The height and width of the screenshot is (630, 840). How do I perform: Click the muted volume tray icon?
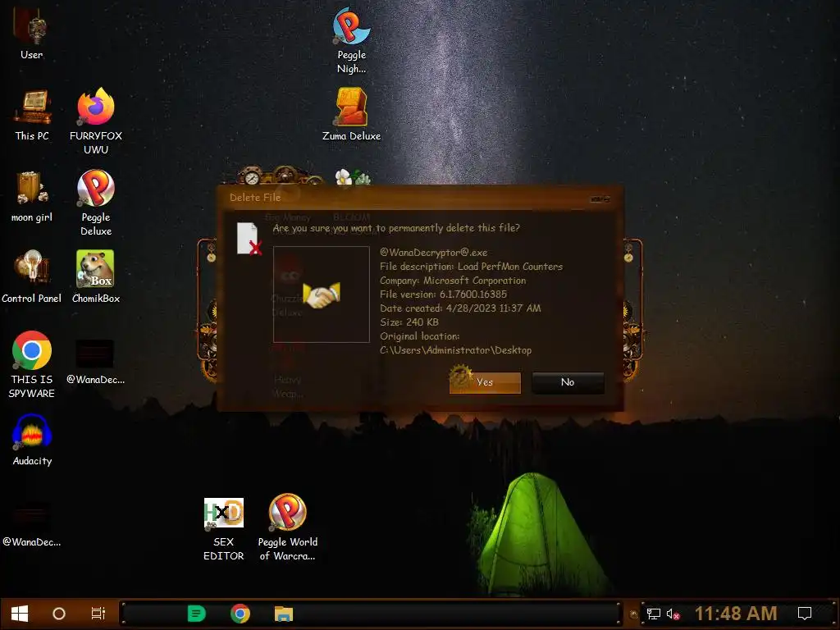[x=673, y=614]
